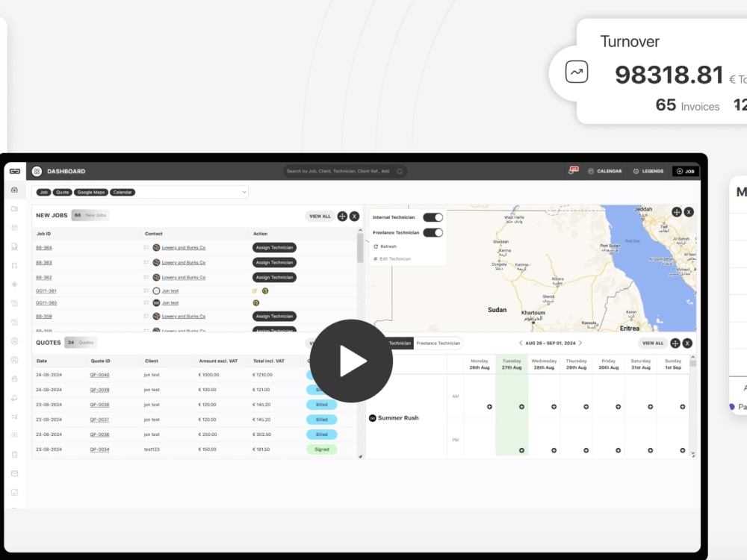The width and height of the screenshot is (747, 560).
Task: Open quote QP-0034
Action: coord(99,449)
